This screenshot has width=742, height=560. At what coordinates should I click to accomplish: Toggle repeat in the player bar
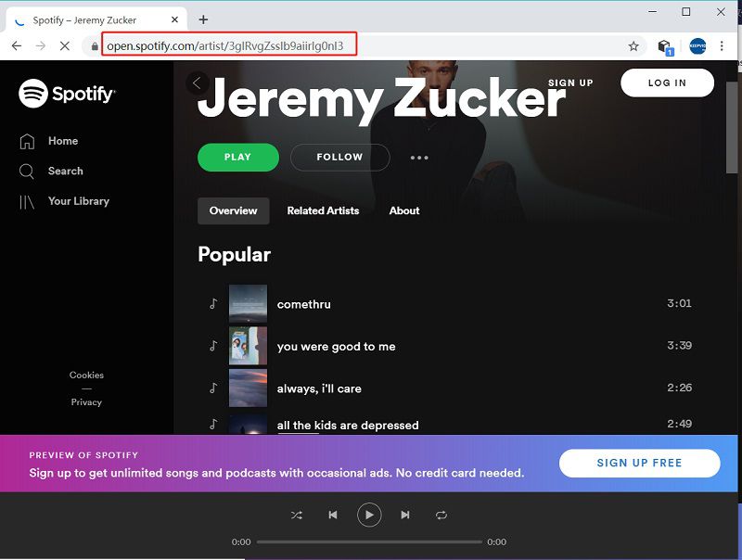pyautogui.click(x=441, y=515)
